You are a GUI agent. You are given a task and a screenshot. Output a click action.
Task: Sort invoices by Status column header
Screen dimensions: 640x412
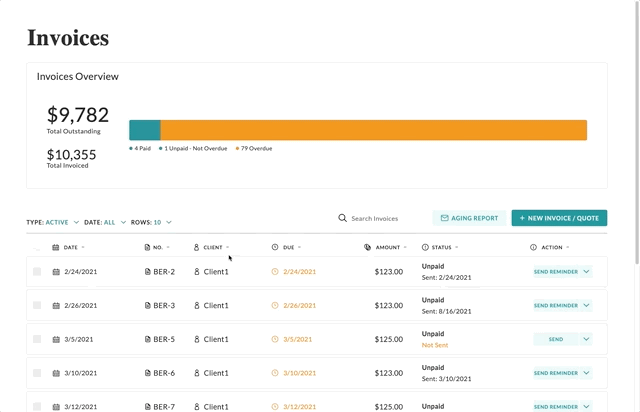coord(440,247)
